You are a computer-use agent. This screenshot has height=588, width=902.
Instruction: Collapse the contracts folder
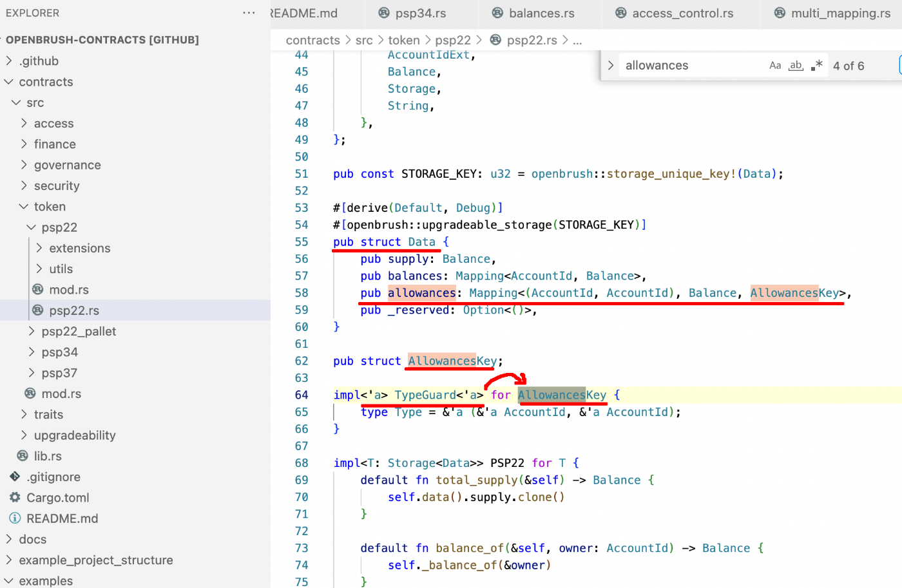pos(9,82)
